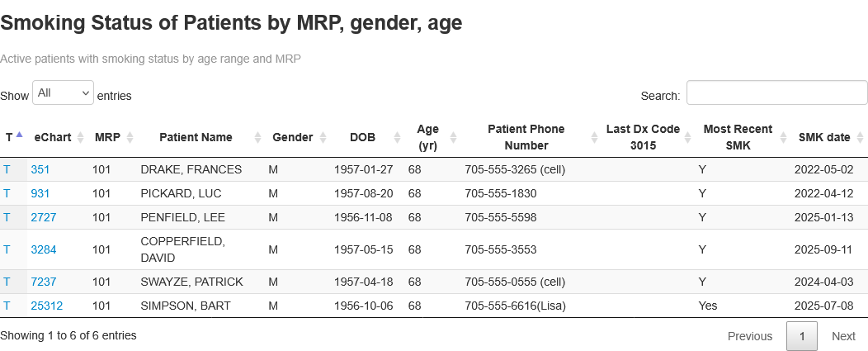Click T link for Pickard, Luc row
868x351 pixels.
tap(7, 193)
